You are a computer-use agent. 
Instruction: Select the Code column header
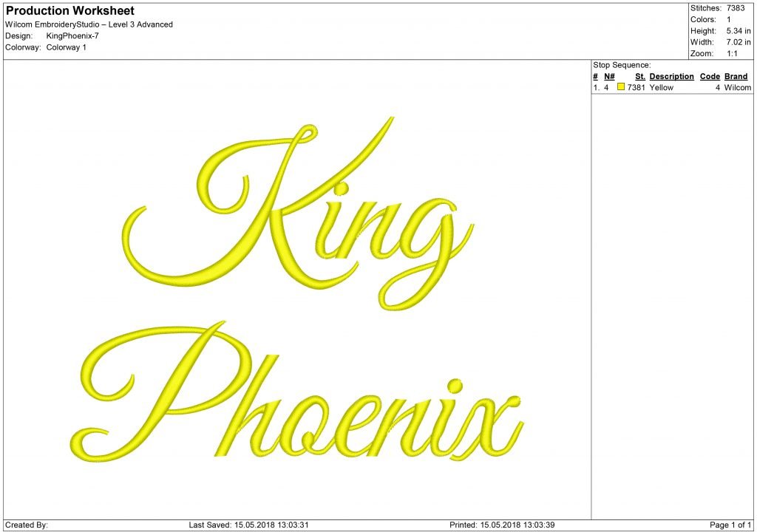point(710,76)
